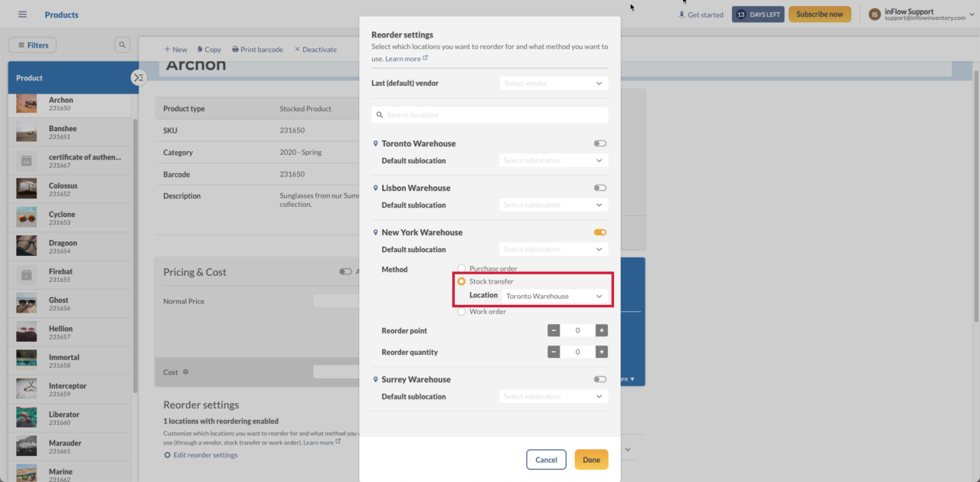This screenshot has width=980, height=482.
Task: Click the Toronto Warehouse location pin icon
Action: [375, 144]
